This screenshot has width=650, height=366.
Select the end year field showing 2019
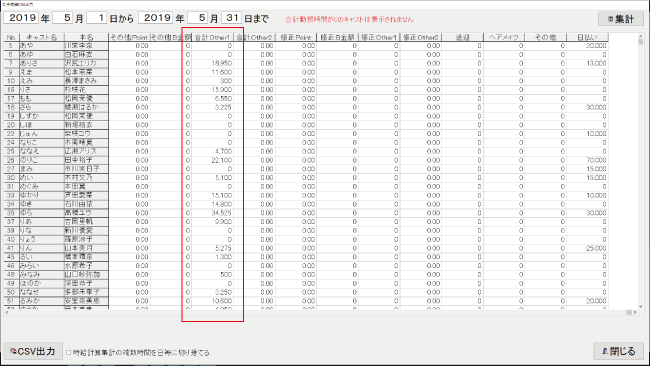[x=156, y=18]
